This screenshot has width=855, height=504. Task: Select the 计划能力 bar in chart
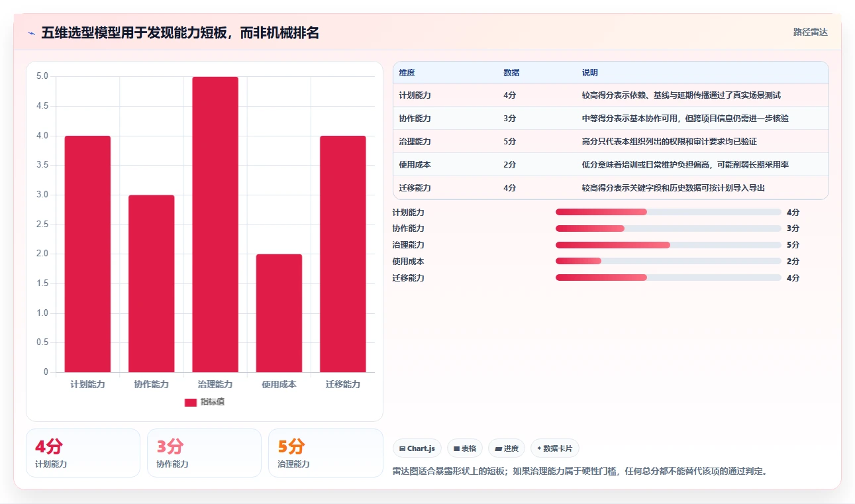pos(87,254)
